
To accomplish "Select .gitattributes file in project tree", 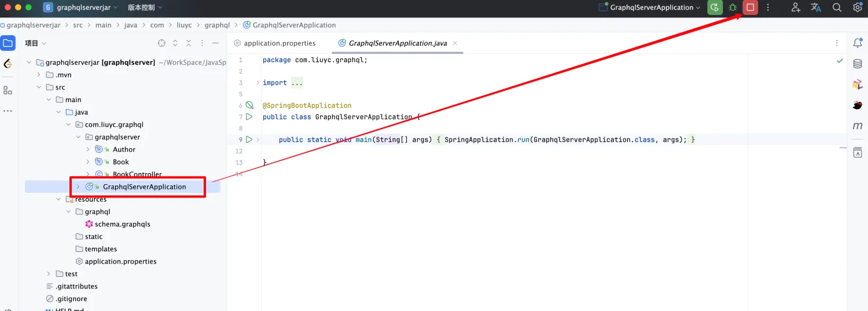I will coord(76,286).
